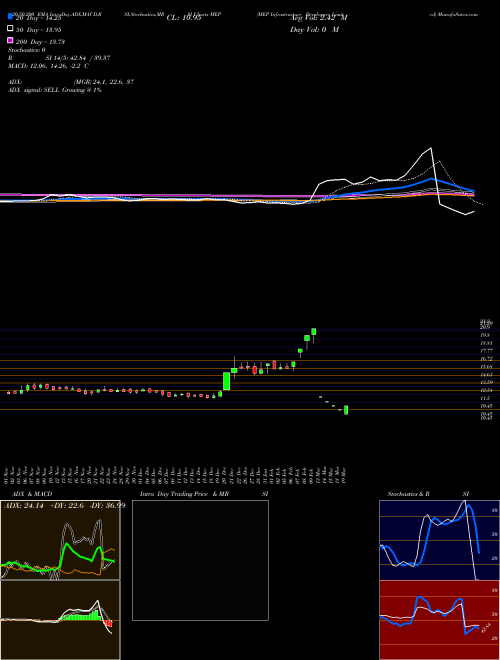500x660 pixels.
Task: Click the '200 Day = 13.73' label
Action: (x=40, y=42)
